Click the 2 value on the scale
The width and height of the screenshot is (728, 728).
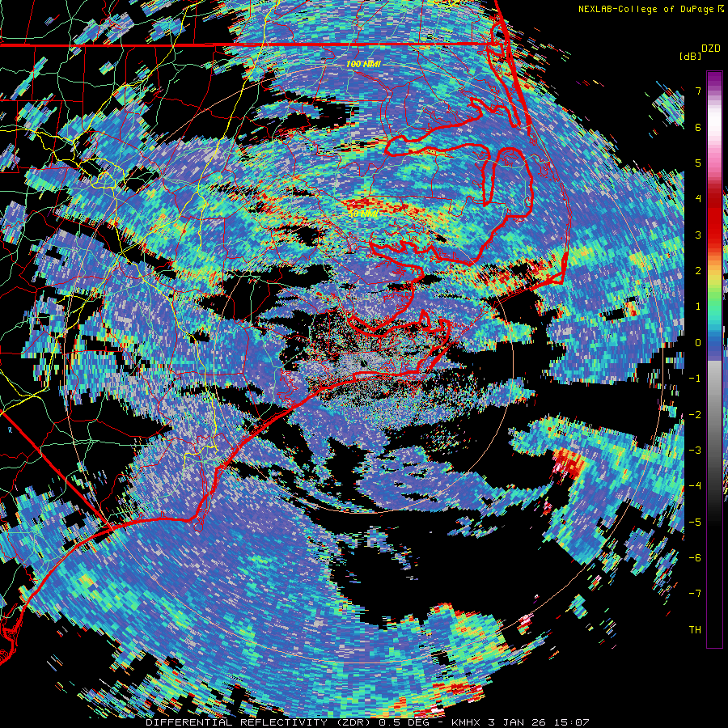[x=698, y=271]
